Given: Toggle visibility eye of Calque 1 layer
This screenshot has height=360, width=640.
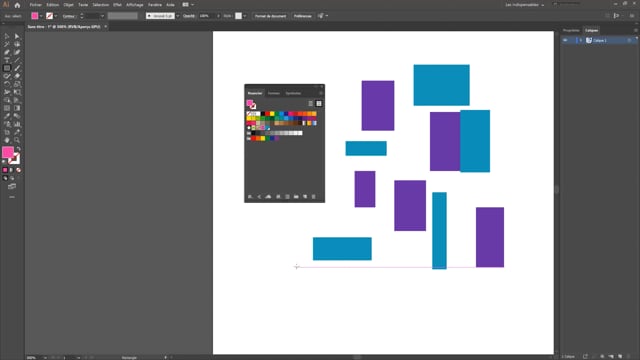Looking at the screenshot, I should coord(565,40).
